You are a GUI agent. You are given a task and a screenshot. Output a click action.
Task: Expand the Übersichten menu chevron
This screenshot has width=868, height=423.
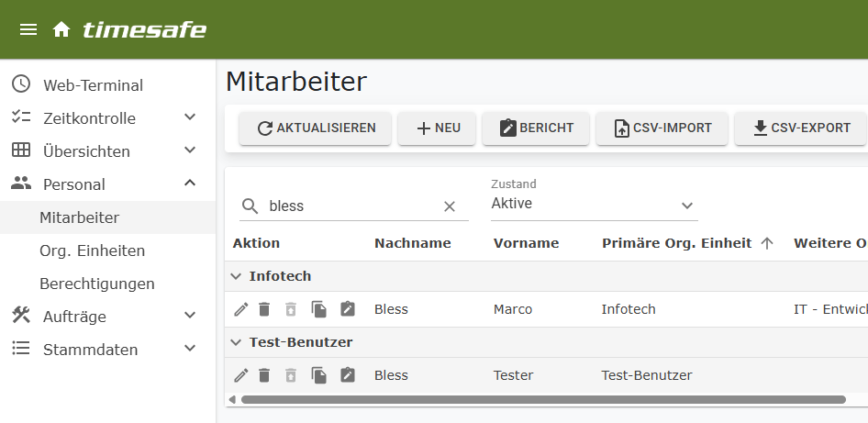[190, 150]
